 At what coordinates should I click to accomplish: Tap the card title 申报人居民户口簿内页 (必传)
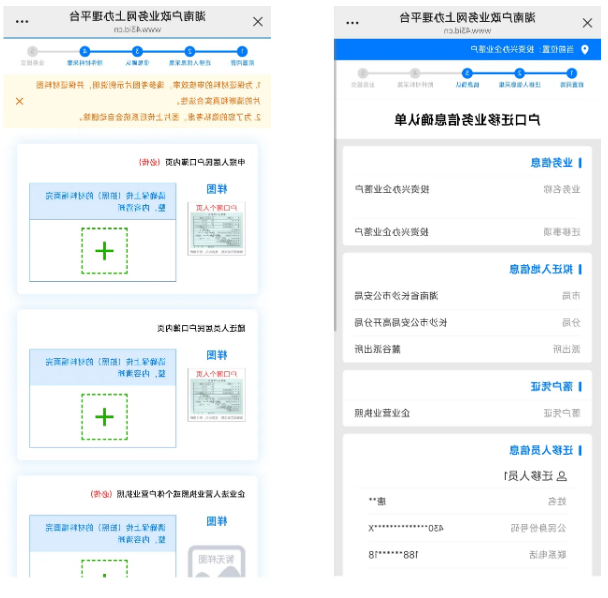click(x=192, y=162)
